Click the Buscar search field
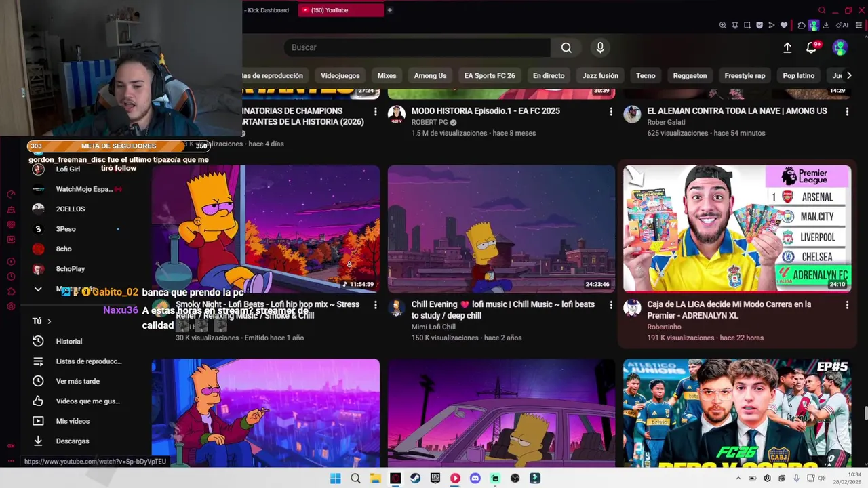This screenshot has height=488, width=868. (417, 47)
